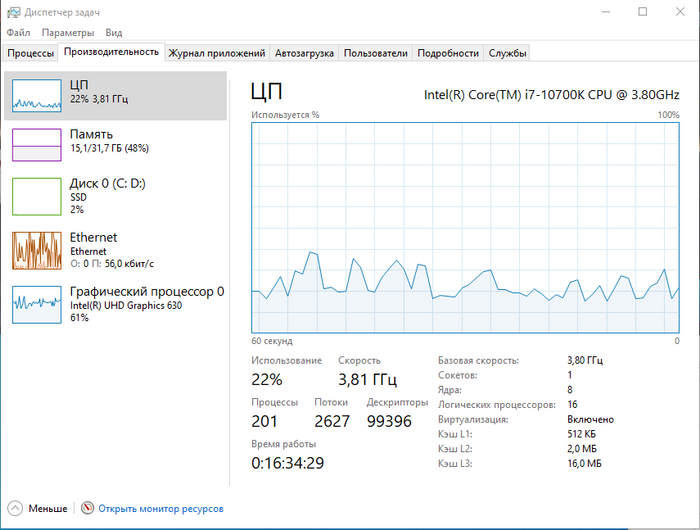
Task: Click the Виртуализация value Включено
Action: [590, 419]
